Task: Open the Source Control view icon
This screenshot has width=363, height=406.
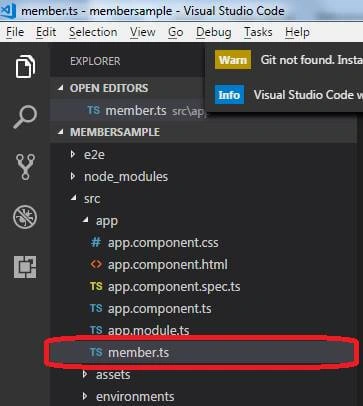Action: click(x=25, y=167)
